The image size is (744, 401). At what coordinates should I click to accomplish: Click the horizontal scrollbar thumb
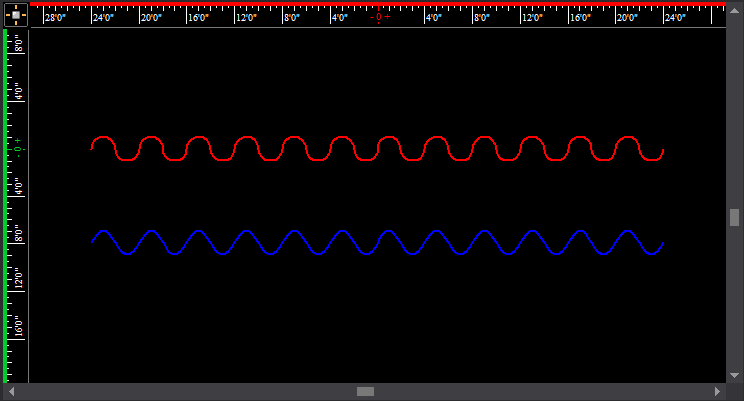[x=365, y=391]
